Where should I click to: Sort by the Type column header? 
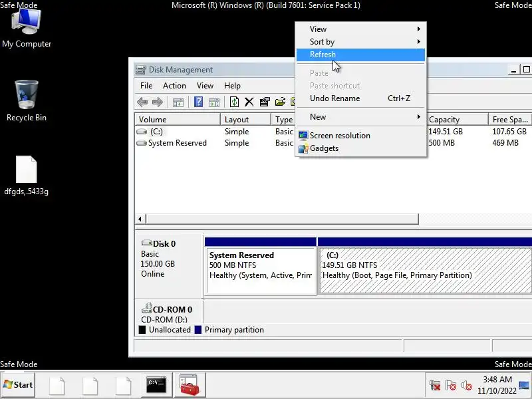click(283, 120)
